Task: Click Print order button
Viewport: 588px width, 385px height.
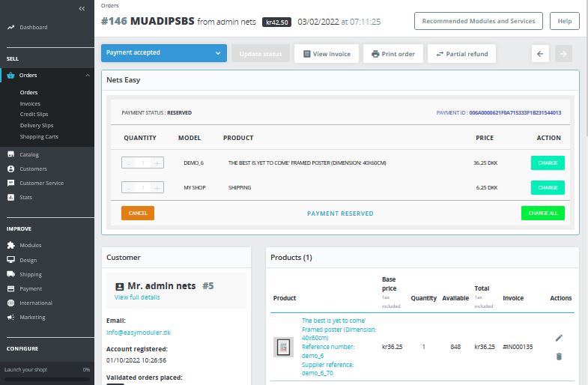Action: click(393, 54)
